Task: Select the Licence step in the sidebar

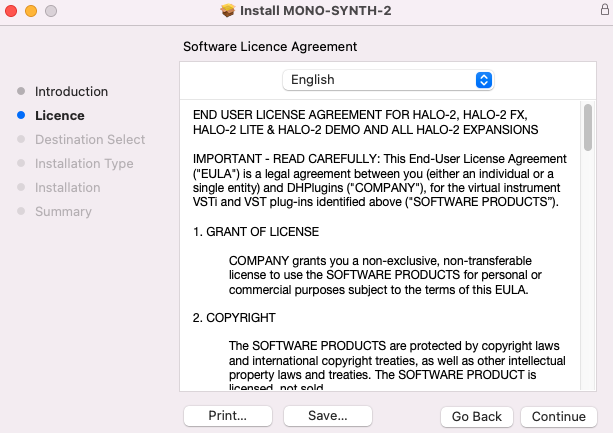Action: pos(60,115)
